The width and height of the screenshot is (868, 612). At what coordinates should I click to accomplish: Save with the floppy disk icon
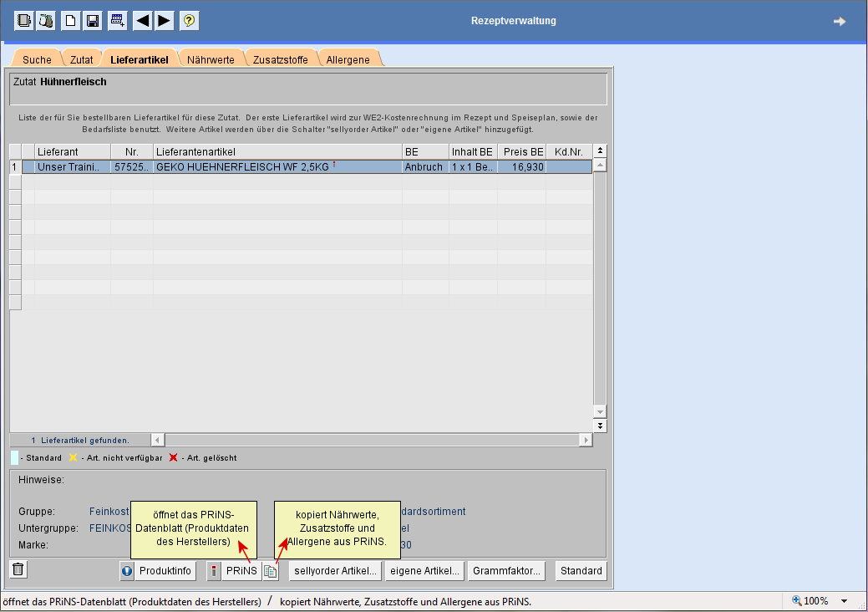coord(93,21)
